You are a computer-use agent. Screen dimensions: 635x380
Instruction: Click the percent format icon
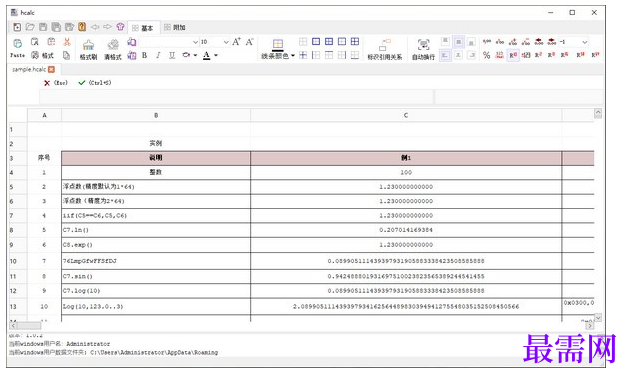pos(487,55)
